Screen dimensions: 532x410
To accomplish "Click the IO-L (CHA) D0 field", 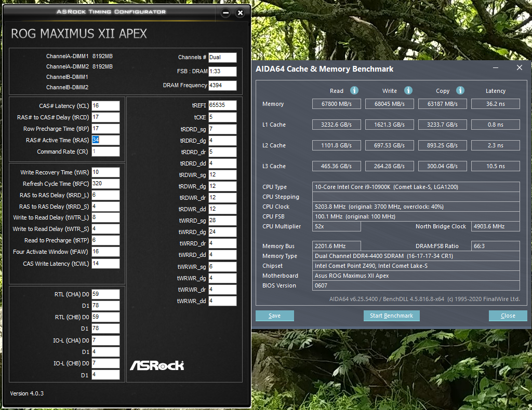I will [105, 340].
